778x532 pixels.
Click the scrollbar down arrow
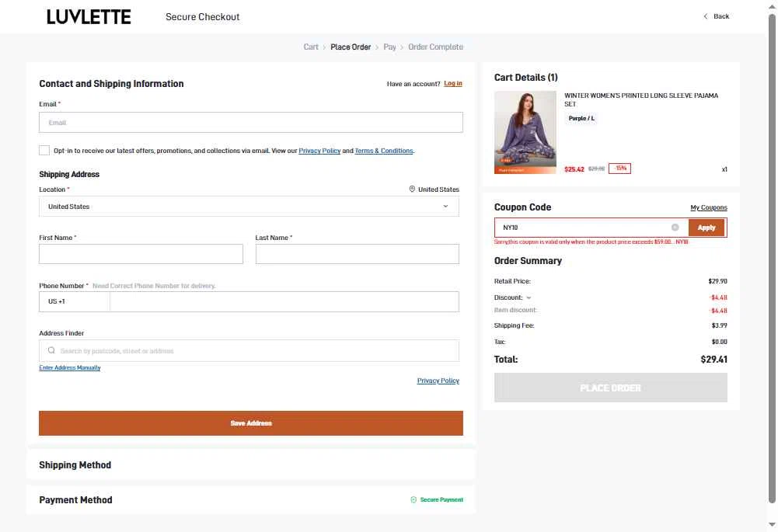click(772, 524)
